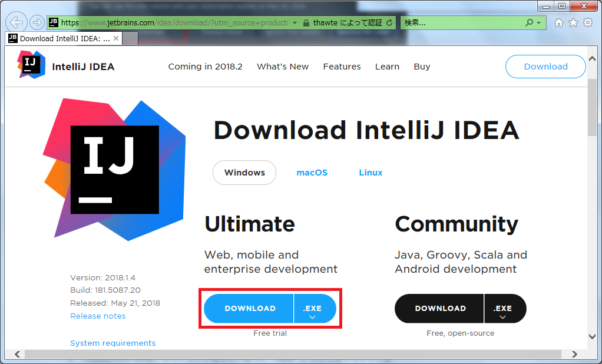Click vertical scrollbar up arrow
The height and width of the screenshot is (364, 602).
(592, 59)
